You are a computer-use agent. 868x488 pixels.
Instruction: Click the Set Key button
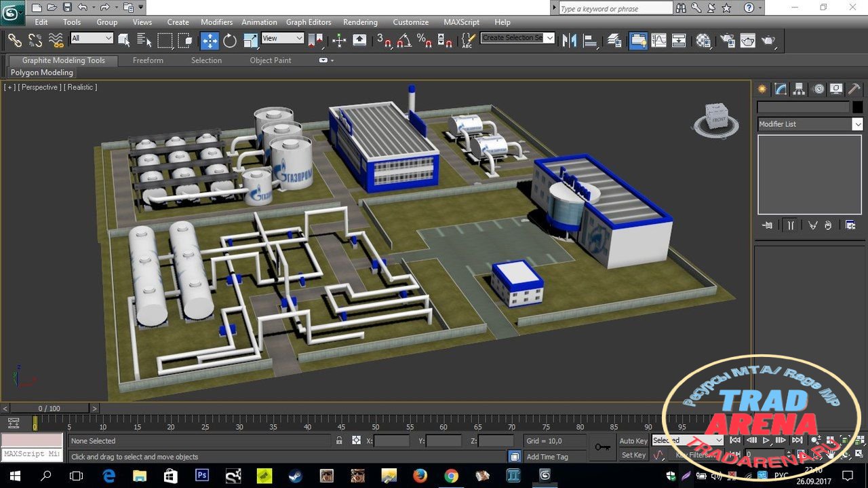(x=633, y=455)
